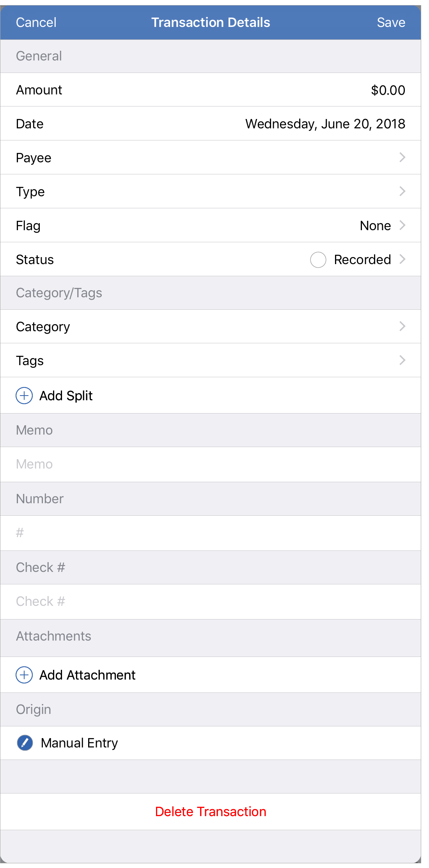This screenshot has width=429, height=868.
Task: Click the Add Split plus icon
Action: pyautogui.click(x=24, y=396)
